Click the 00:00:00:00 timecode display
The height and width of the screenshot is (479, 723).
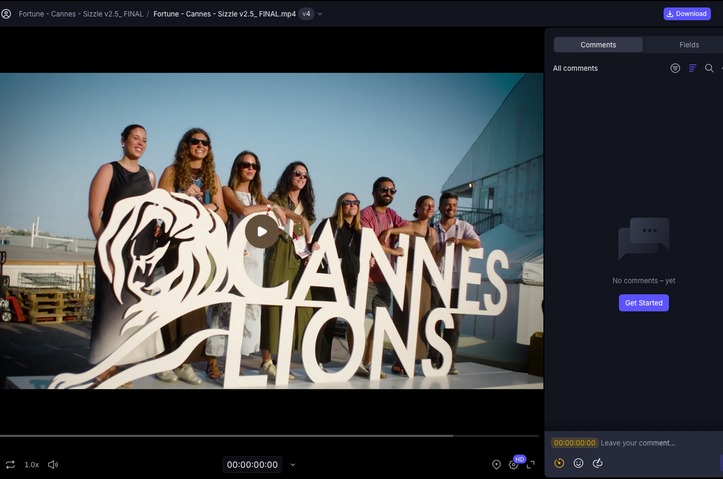point(252,465)
